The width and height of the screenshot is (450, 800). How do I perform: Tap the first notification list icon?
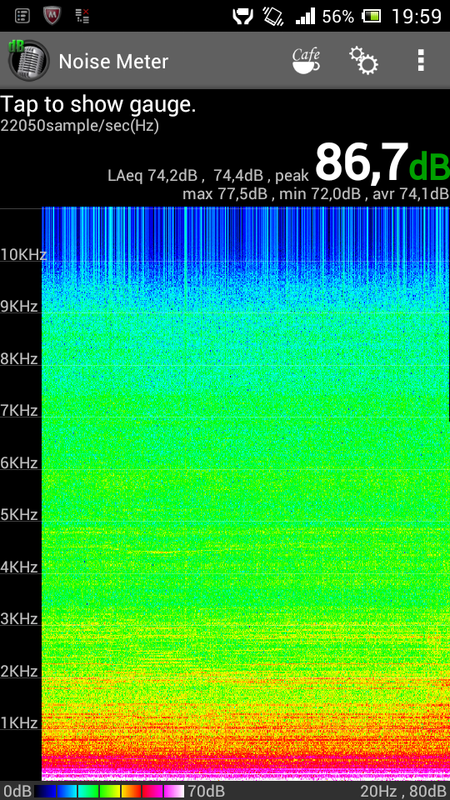tap(22, 16)
